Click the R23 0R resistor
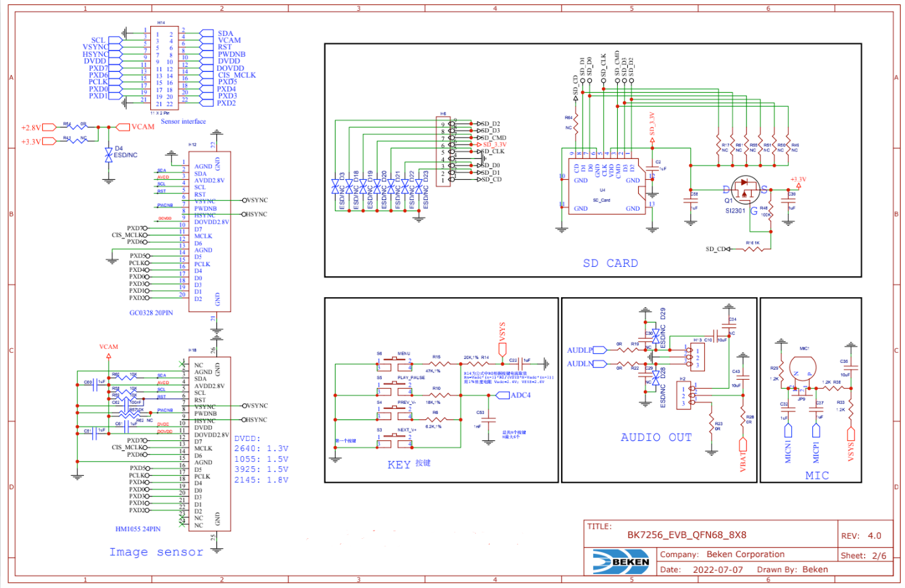905x588 pixels. coord(712,423)
